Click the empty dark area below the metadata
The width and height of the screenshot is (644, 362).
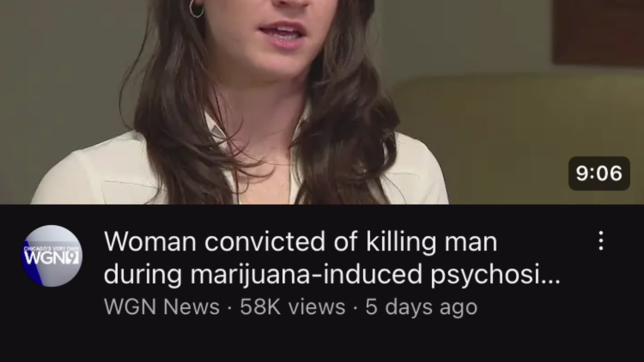[322, 342]
